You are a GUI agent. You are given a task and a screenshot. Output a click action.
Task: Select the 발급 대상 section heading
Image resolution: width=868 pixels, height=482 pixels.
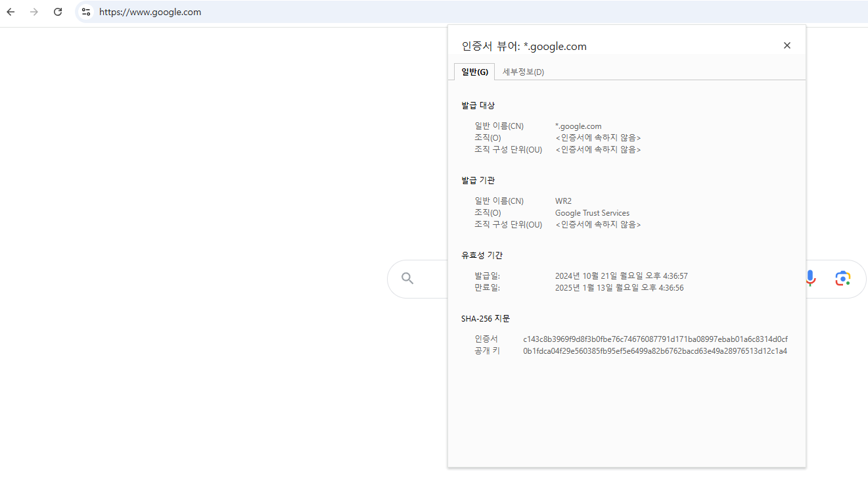click(478, 105)
